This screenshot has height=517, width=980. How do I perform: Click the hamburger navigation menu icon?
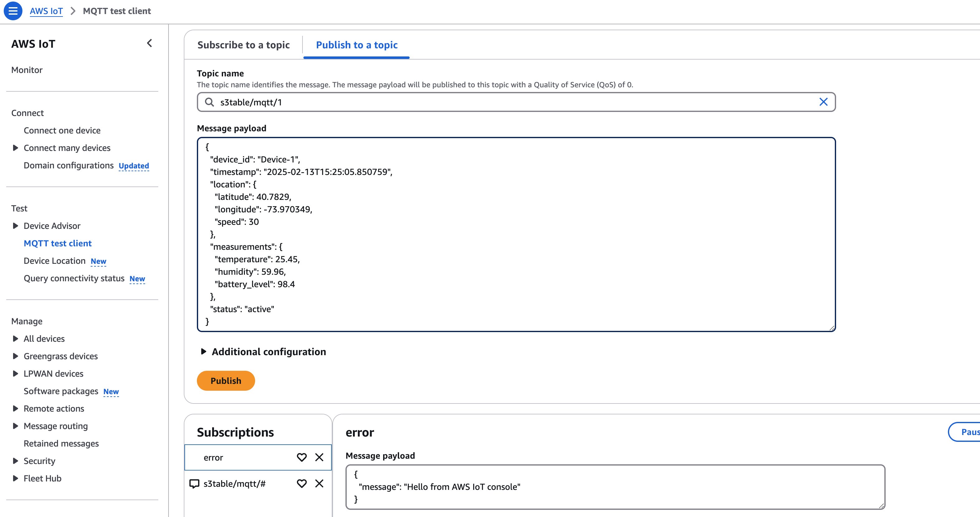13,11
